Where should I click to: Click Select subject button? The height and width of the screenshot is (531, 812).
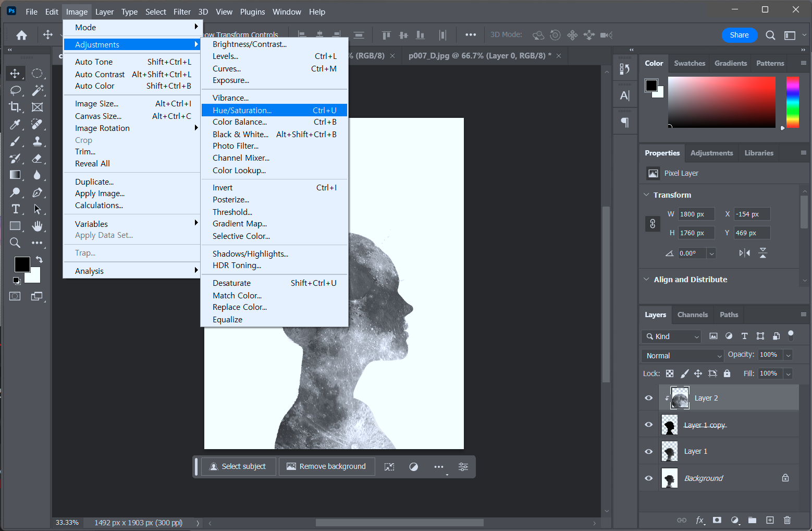click(x=239, y=466)
